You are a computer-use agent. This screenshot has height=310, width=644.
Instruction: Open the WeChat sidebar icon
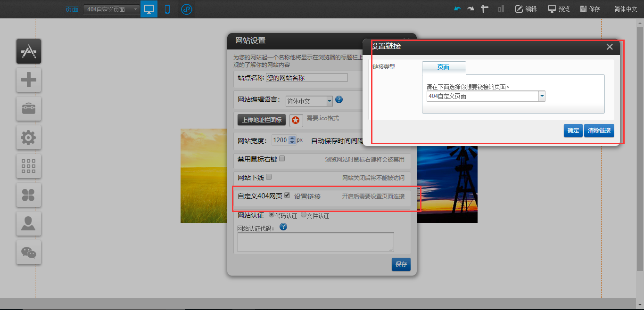pyautogui.click(x=29, y=253)
